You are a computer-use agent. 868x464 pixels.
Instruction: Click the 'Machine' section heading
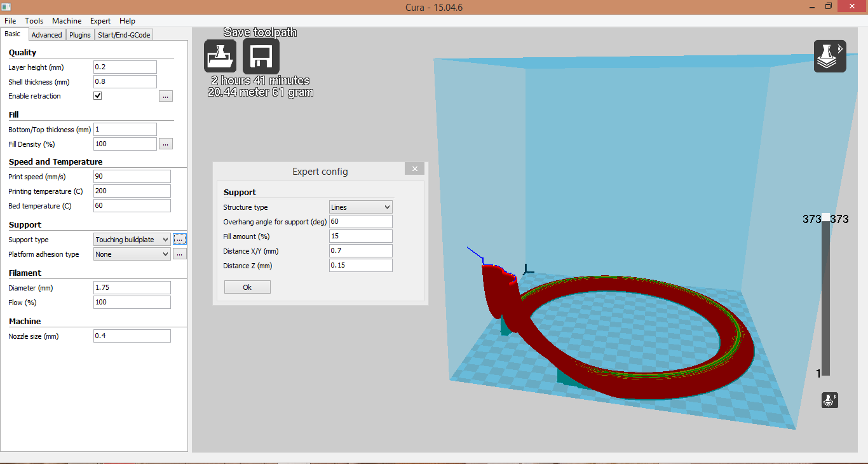click(x=25, y=322)
